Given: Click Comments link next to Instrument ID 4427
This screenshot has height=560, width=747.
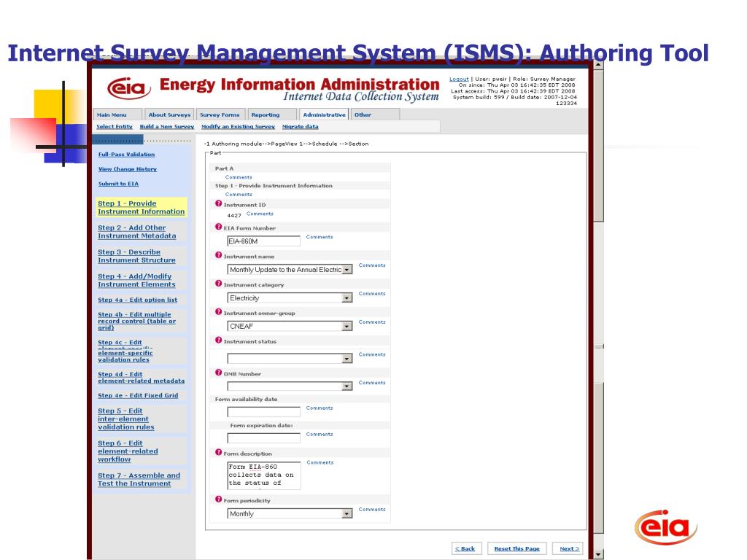Looking at the screenshot, I should [260, 214].
